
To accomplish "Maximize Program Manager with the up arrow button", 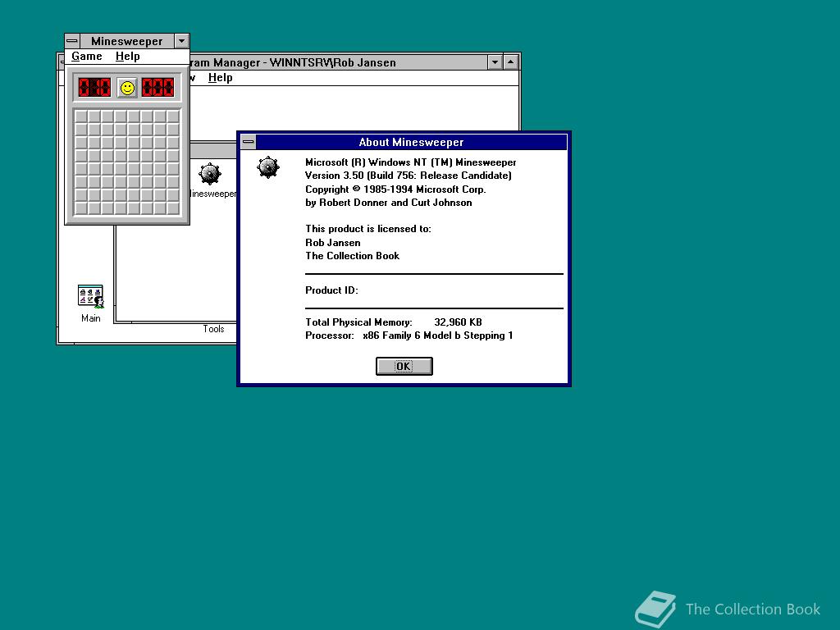I will tap(511, 62).
